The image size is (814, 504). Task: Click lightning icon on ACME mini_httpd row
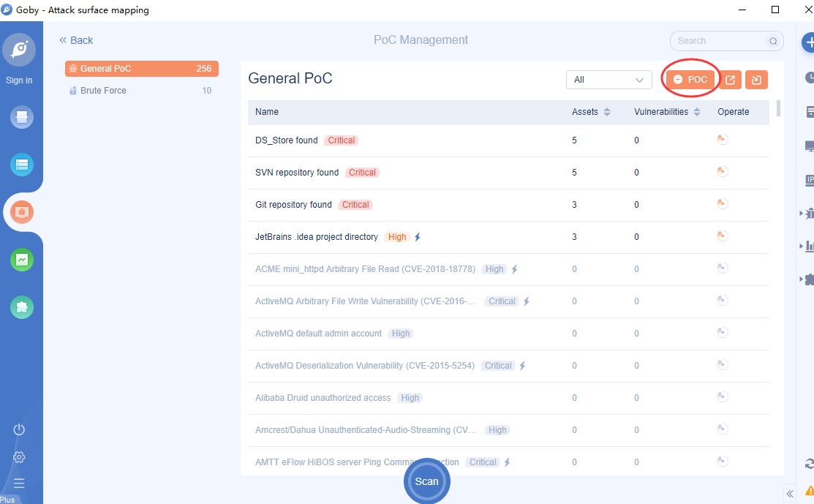click(514, 269)
